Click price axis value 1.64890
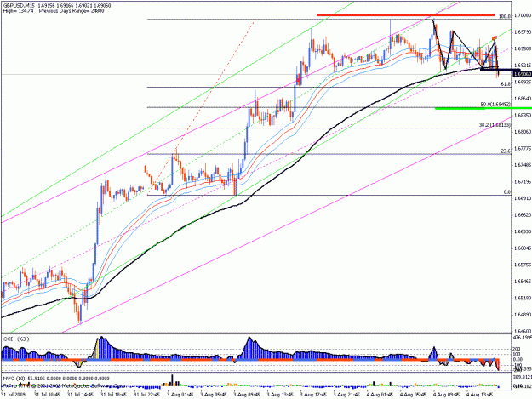This screenshot has height=399, width=532. [x=523, y=315]
